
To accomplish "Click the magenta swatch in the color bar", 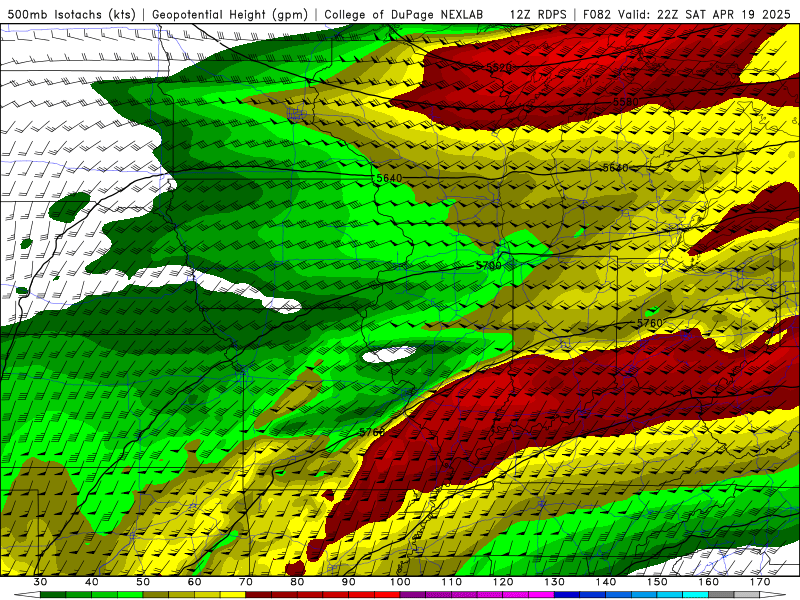I will click(541, 594).
